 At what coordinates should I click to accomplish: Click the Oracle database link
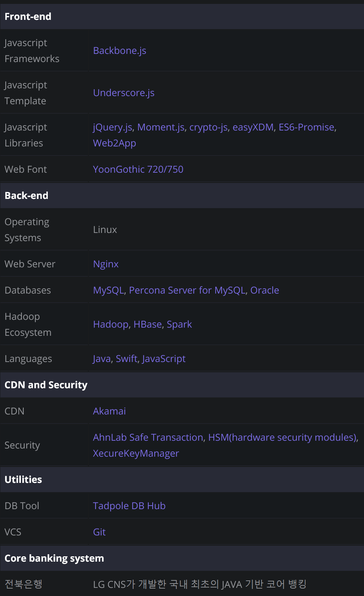pos(265,290)
